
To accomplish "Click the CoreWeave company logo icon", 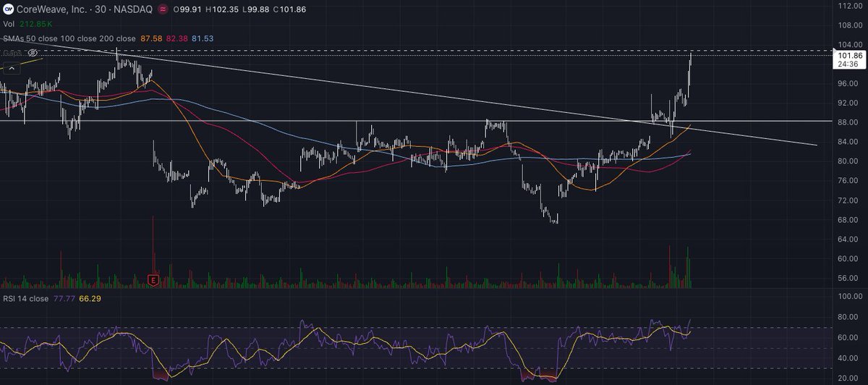I will click(x=7, y=8).
